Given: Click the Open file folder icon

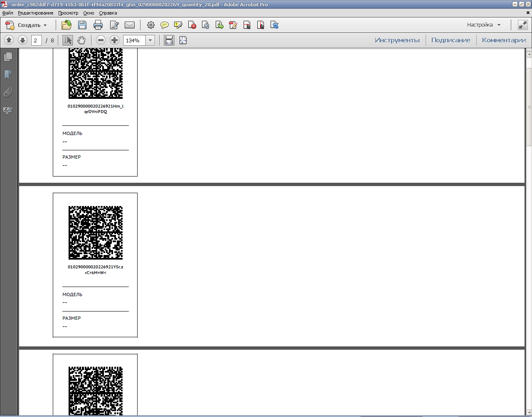Looking at the screenshot, I should tap(66, 25).
